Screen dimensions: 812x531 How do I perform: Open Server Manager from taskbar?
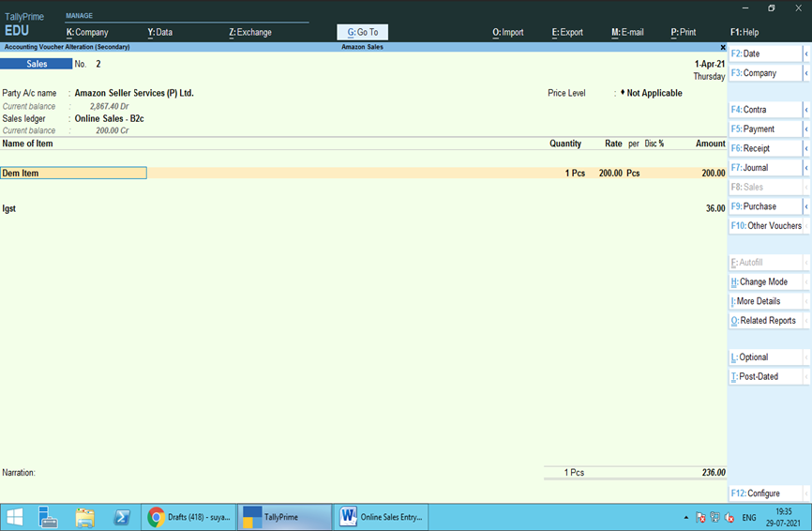(x=48, y=517)
